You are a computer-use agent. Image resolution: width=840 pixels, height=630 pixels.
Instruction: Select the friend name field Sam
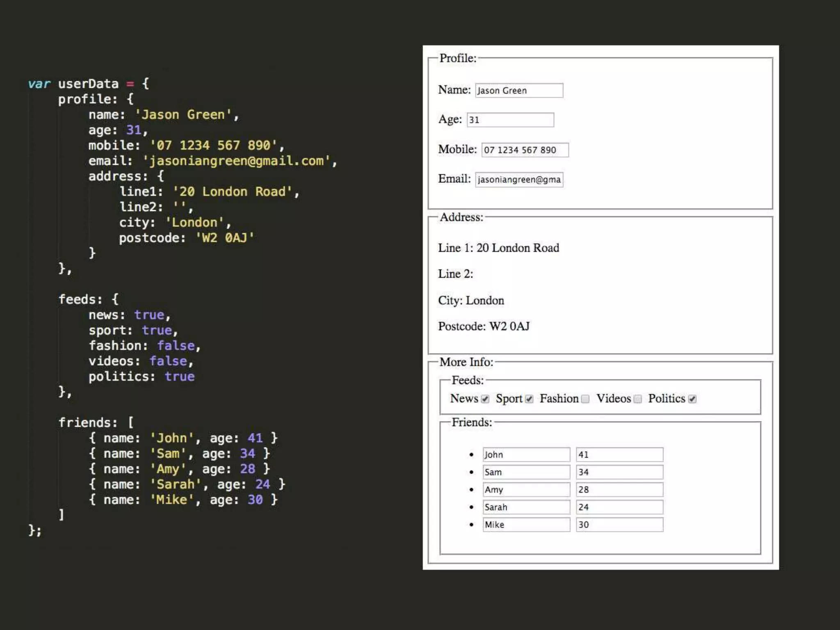coord(526,472)
